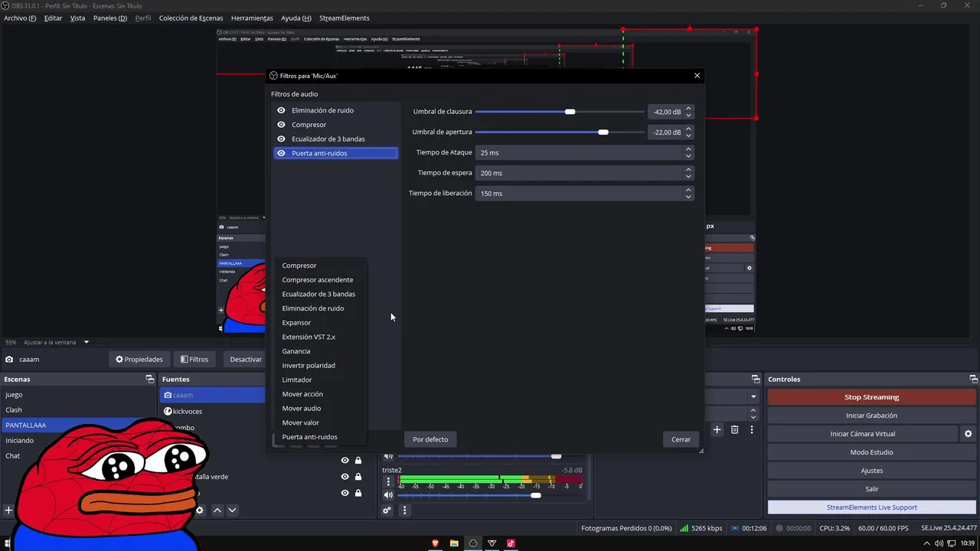
Task: Click the green bitrate bars status icon
Action: 684,528
